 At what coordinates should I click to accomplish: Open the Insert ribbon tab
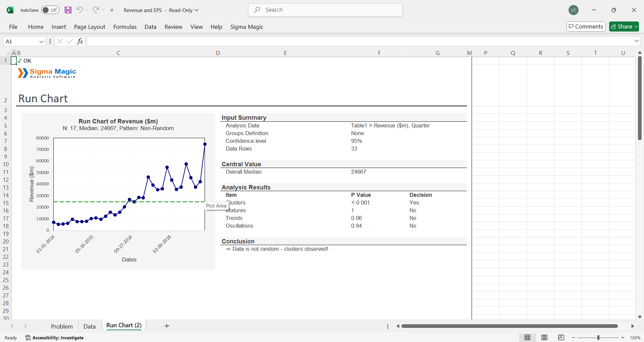[x=59, y=27]
